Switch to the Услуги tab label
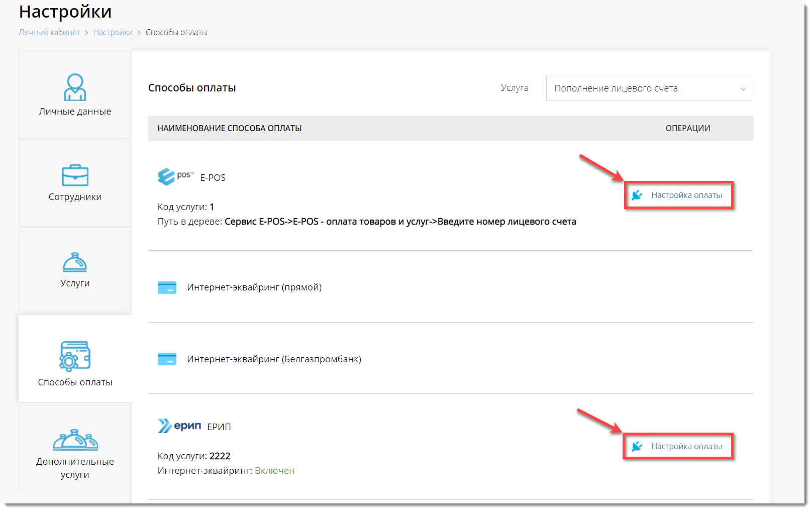Screen dimensions: 812x511 click(75, 283)
